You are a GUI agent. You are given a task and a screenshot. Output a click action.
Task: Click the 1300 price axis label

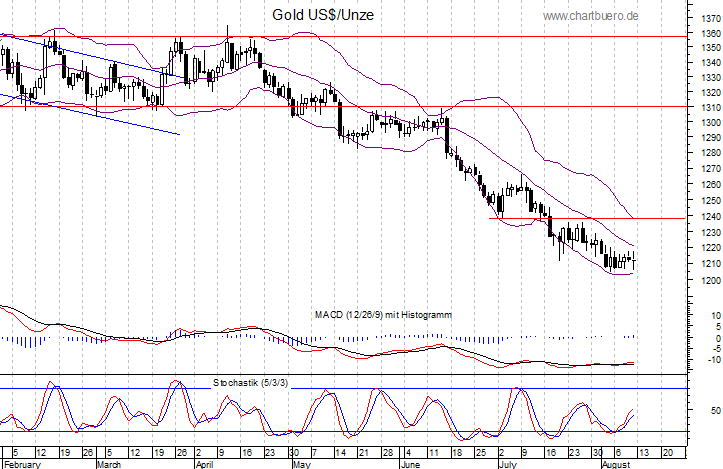tap(711, 123)
